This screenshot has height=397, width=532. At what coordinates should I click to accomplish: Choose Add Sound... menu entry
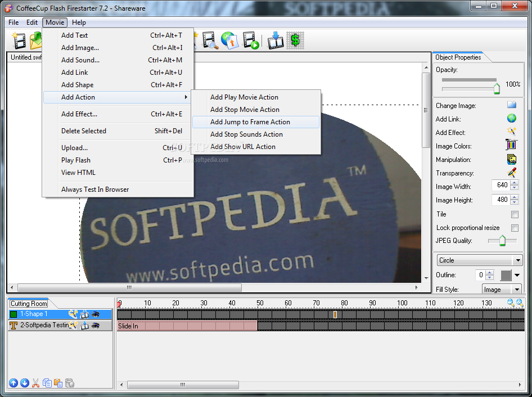[119, 60]
